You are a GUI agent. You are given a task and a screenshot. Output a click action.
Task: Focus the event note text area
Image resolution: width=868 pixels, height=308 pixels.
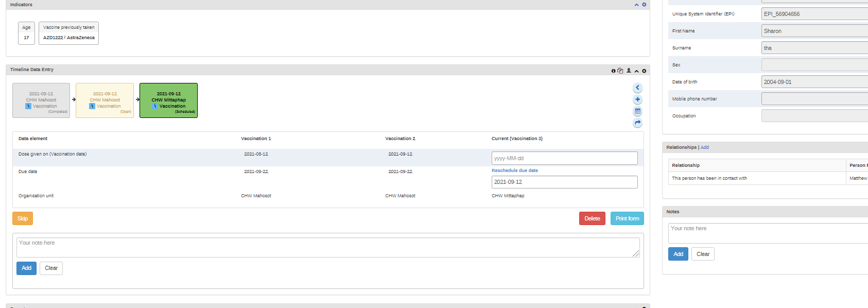click(328, 247)
